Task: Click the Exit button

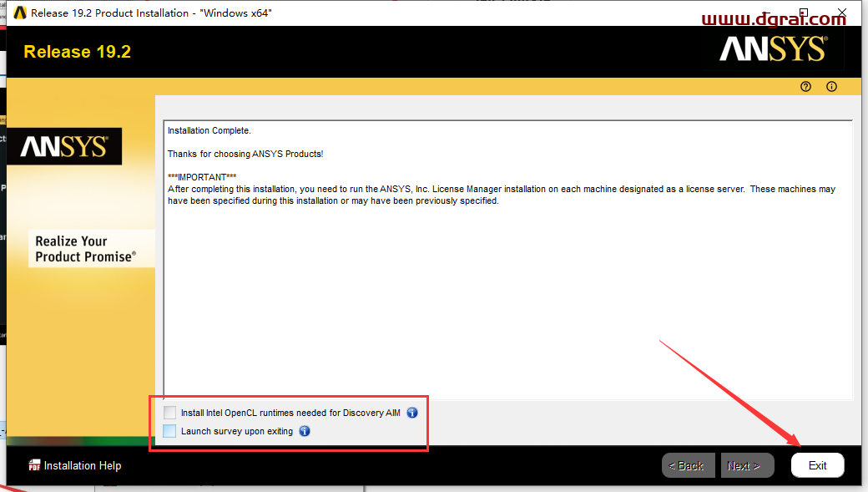Action: pos(818,465)
